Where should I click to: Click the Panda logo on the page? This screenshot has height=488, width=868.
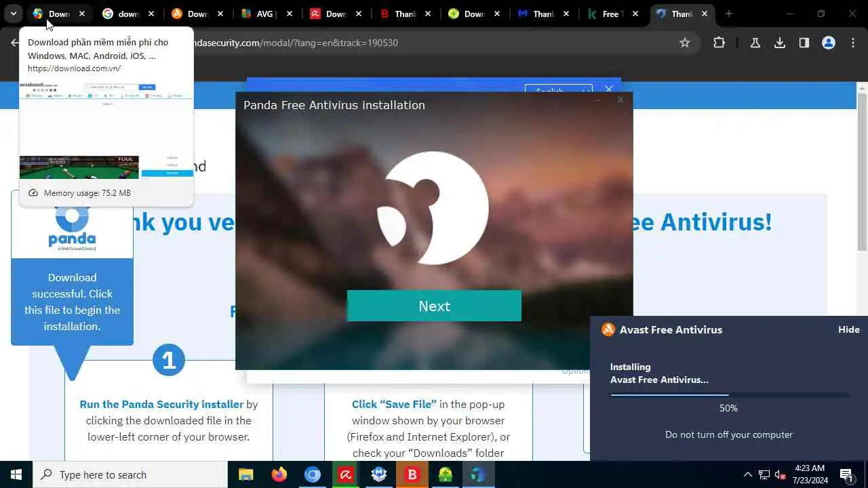[x=72, y=227]
